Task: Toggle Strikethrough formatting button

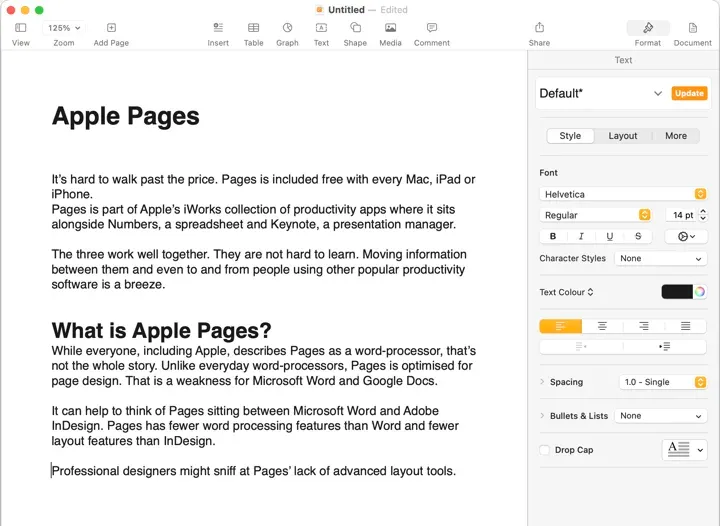Action: point(638,236)
